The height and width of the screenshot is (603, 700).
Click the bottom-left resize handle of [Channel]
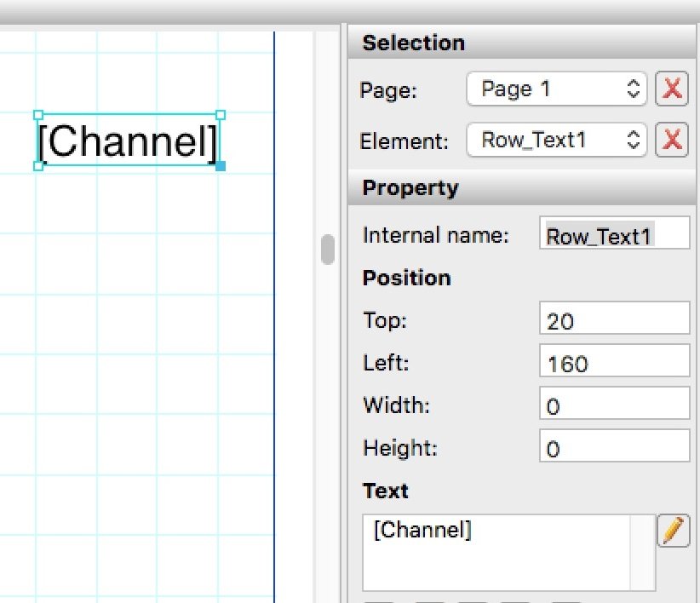tap(38, 165)
